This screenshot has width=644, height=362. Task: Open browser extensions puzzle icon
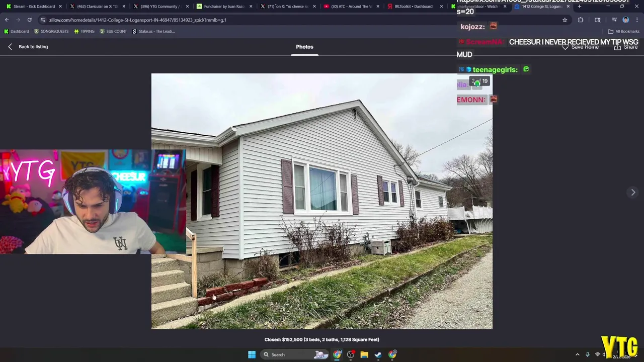[581, 20]
